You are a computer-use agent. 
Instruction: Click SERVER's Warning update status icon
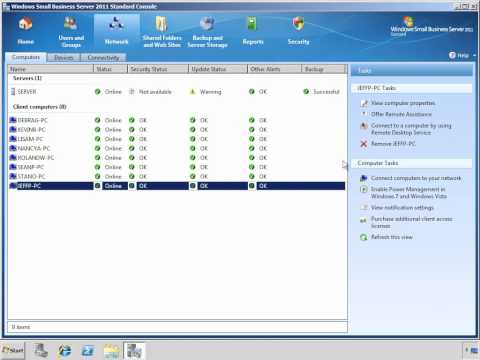[x=192, y=92]
